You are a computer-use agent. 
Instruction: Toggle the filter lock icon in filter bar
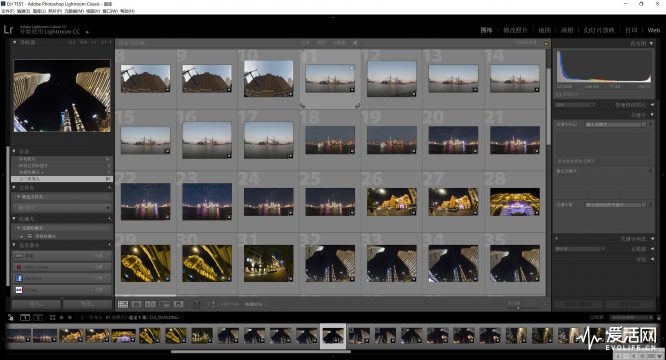[546, 43]
